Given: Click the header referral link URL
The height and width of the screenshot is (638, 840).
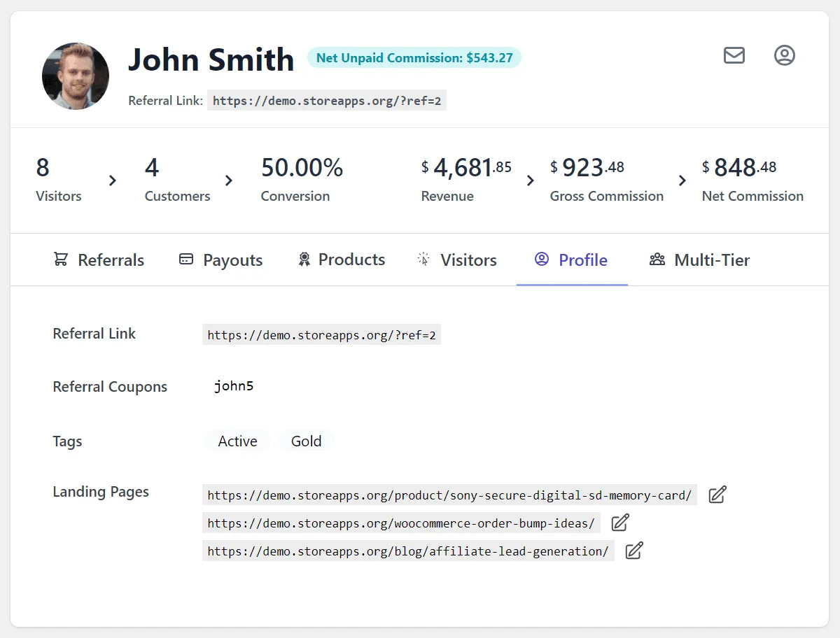Looking at the screenshot, I should click(327, 101).
